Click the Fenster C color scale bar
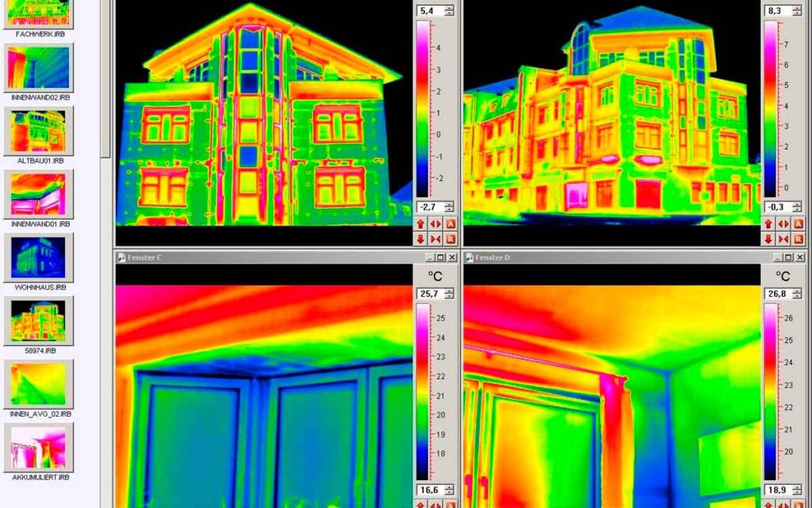The width and height of the screenshot is (812, 508). (x=423, y=391)
